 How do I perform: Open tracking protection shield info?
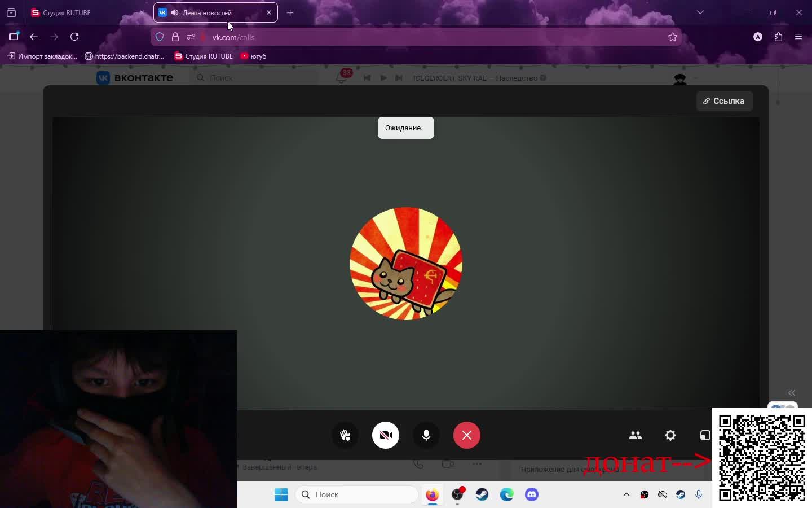(x=160, y=37)
